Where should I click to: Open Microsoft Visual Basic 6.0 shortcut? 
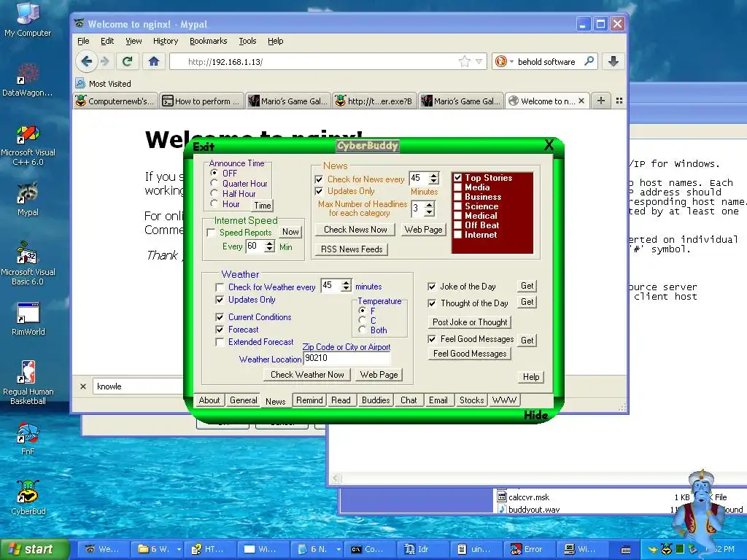[x=28, y=264]
